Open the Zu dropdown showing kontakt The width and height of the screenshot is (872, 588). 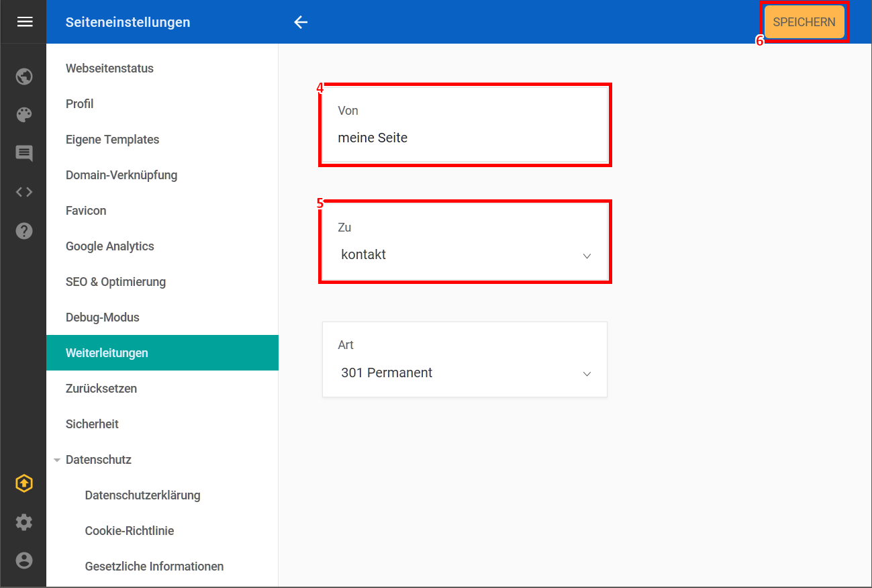coord(465,256)
